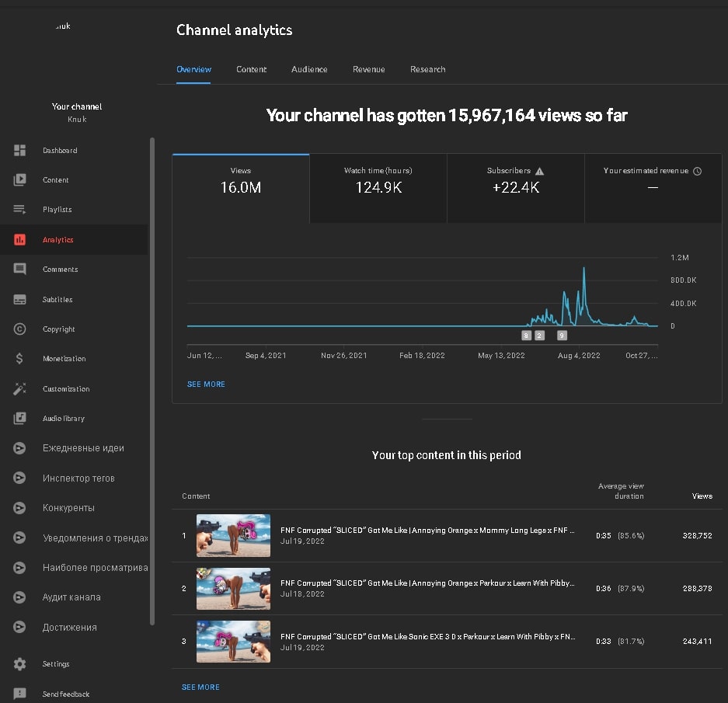
Task: Click the icon beside Аудит канала
Action: (19, 597)
